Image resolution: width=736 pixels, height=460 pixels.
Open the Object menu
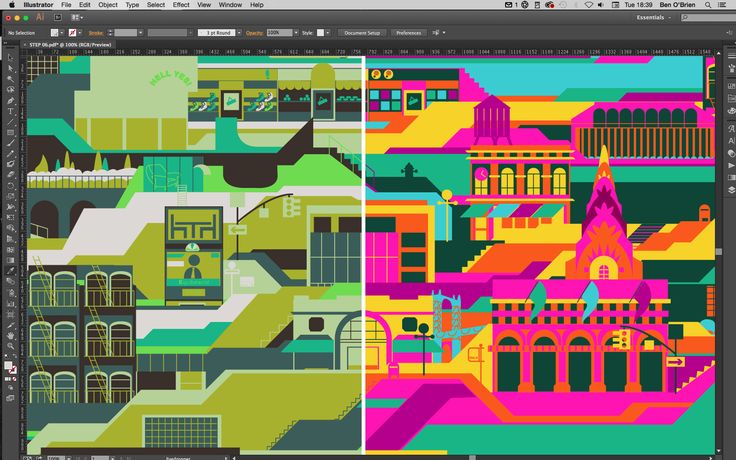click(x=107, y=5)
